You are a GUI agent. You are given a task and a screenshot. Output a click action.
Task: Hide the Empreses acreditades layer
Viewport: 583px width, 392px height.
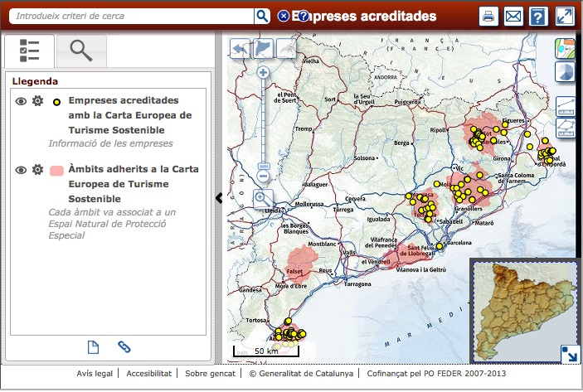(22, 101)
